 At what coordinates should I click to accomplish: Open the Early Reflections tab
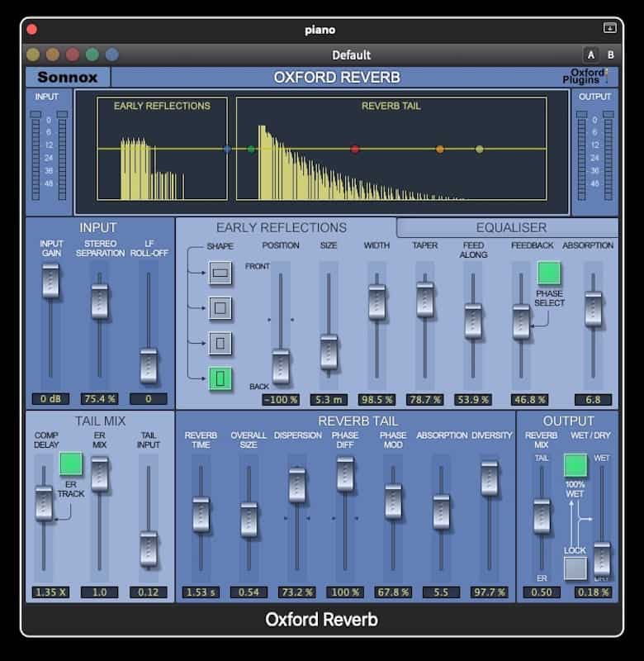[282, 228]
